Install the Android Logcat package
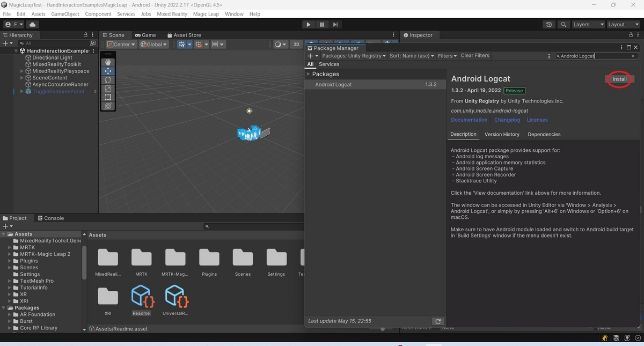This screenshot has width=644, height=346. click(x=619, y=79)
